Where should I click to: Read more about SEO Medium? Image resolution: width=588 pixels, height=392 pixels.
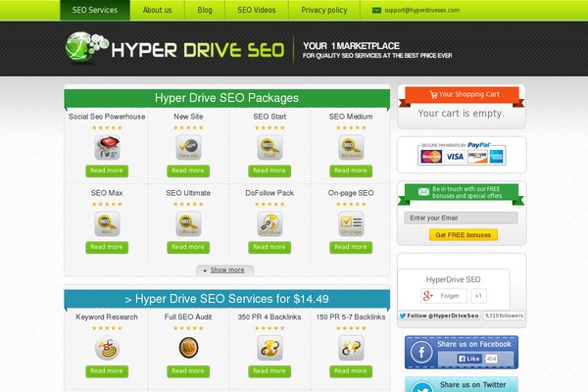351,171
